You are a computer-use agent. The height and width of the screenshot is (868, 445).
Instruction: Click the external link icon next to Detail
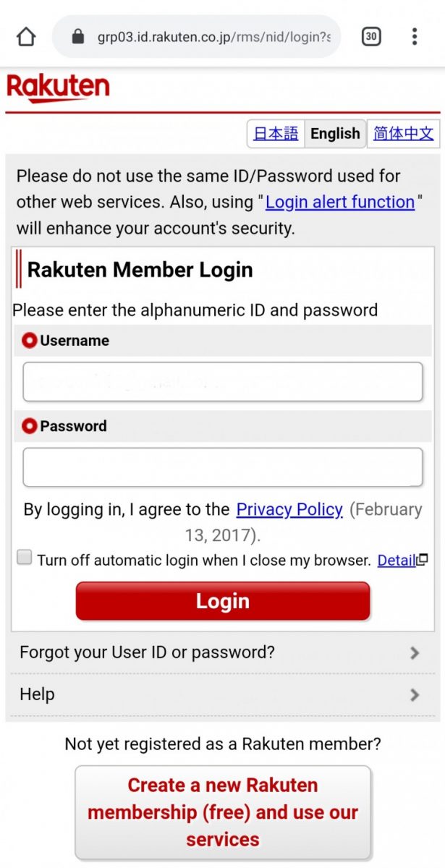423,559
